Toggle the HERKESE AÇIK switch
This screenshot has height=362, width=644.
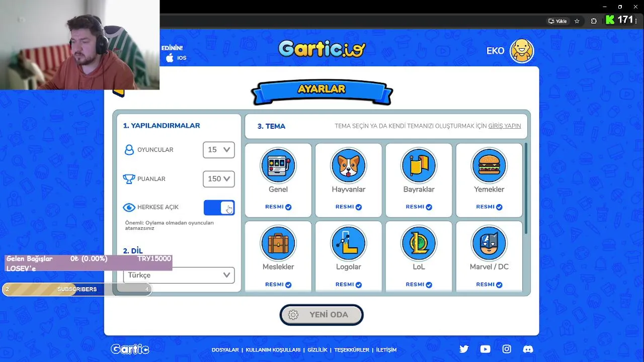point(219,208)
